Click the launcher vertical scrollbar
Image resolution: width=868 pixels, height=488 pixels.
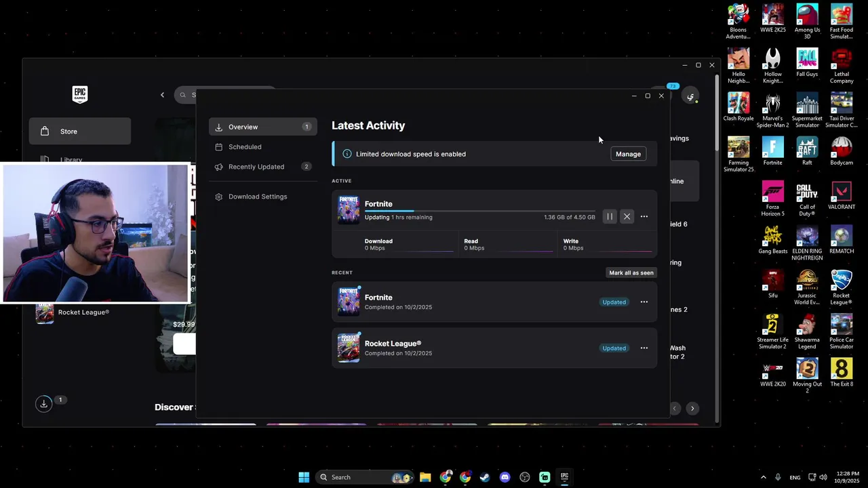(717, 112)
